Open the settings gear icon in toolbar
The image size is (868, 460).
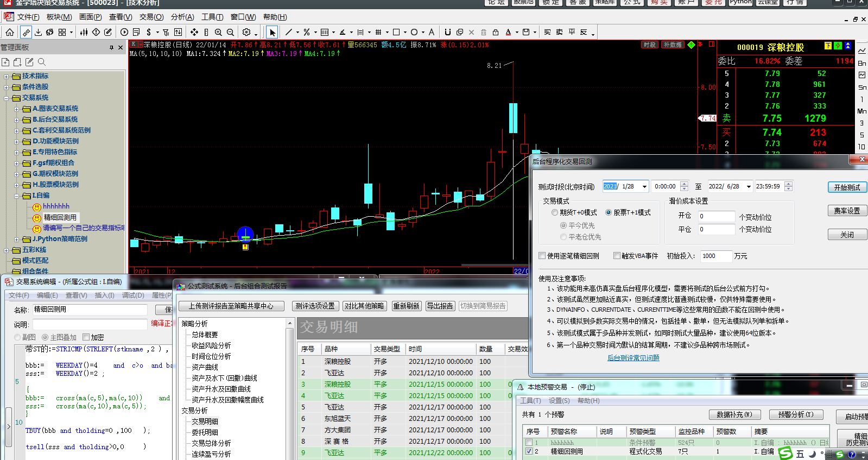click(246, 32)
